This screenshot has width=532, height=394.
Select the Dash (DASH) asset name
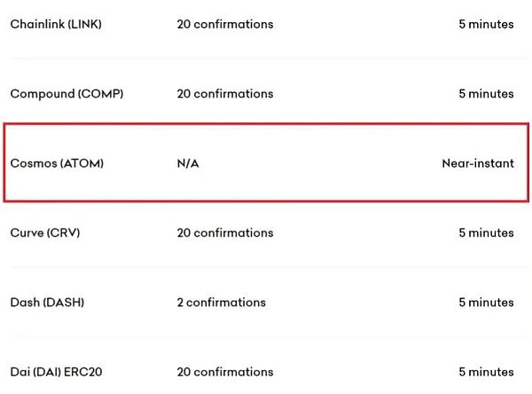(47, 302)
